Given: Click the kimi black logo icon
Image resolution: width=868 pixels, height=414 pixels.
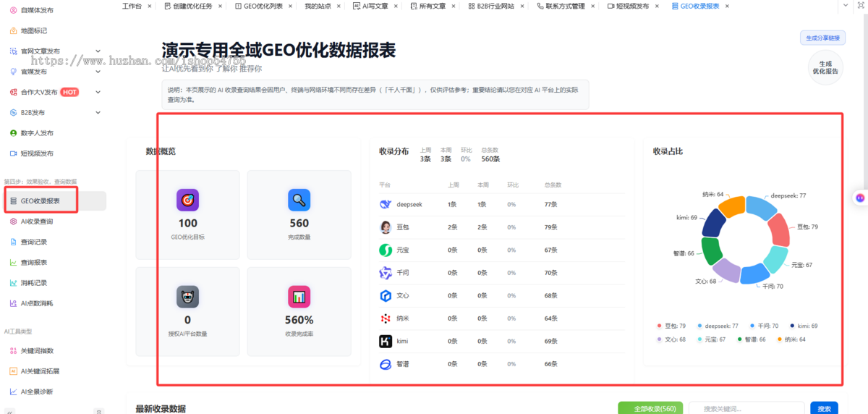Looking at the screenshot, I should 386,341.
